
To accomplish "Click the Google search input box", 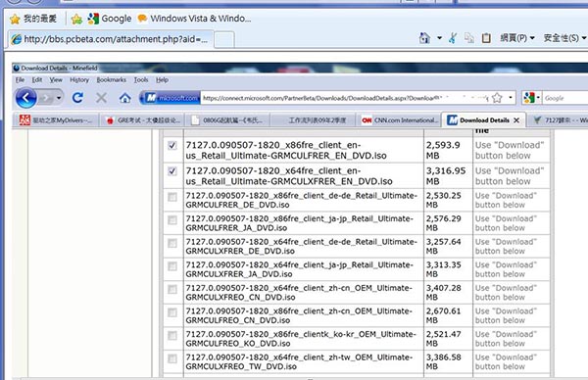I will click(x=564, y=98).
